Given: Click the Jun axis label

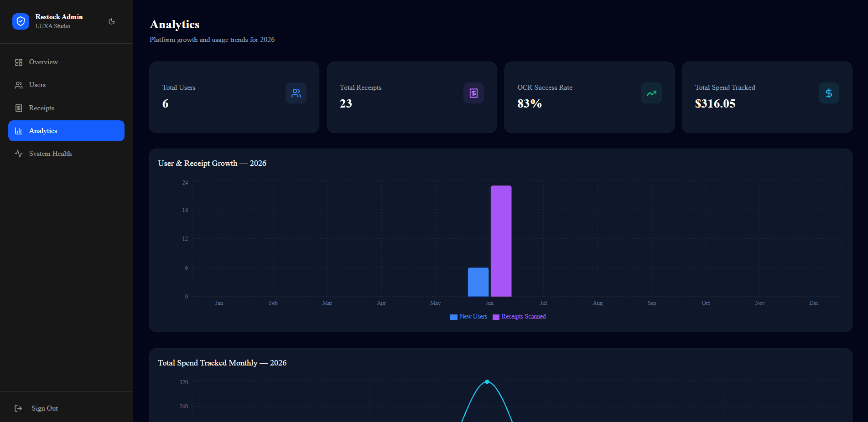Looking at the screenshot, I should 489,303.
